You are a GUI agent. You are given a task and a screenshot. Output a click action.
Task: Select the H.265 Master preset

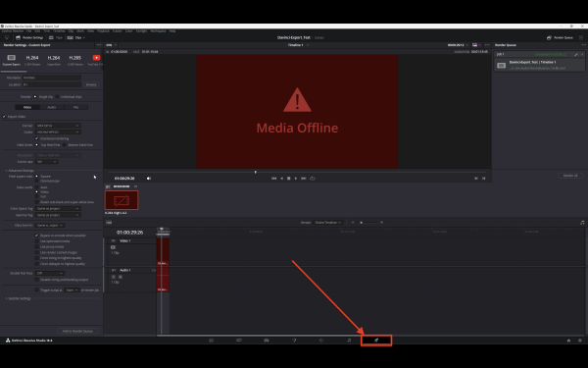(x=75, y=60)
